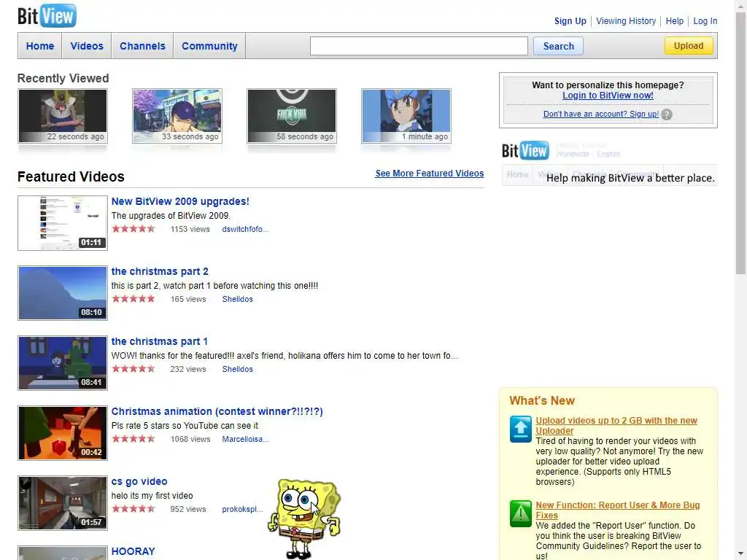Click the 1068 views text
Image resolution: width=747 pixels, height=560 pixels.
coord(190,439)
